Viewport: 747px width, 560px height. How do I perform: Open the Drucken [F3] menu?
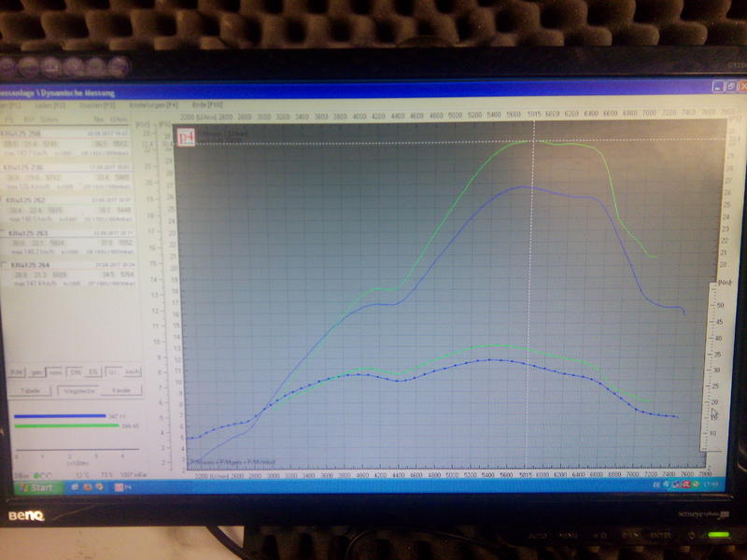(97, 105)
